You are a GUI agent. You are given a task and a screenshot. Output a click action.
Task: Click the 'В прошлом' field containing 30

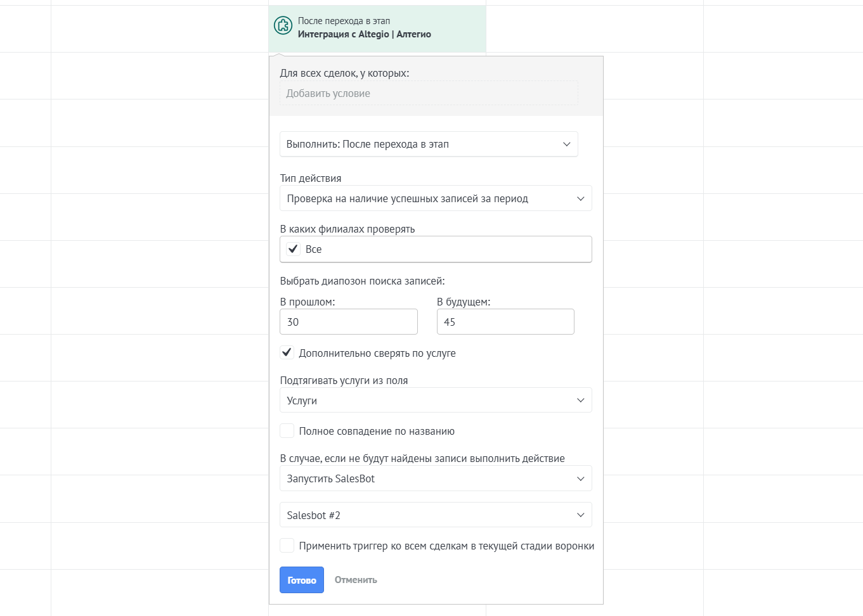coord(349,322)
